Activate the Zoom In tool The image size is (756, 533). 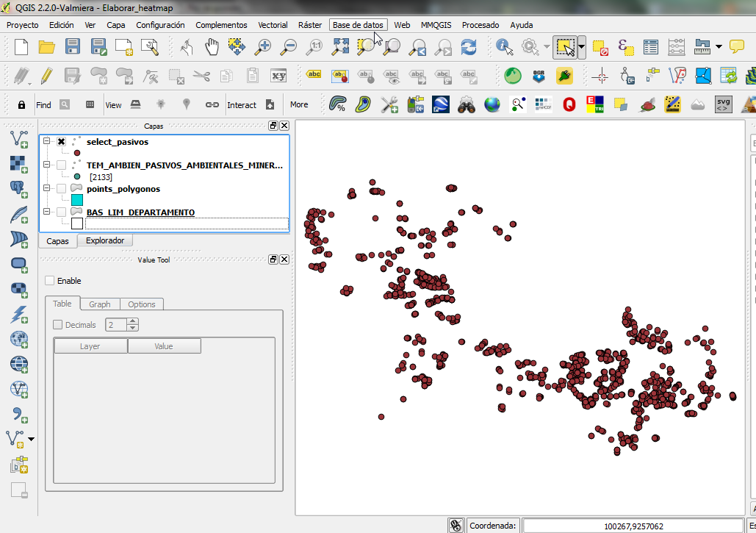263,47
